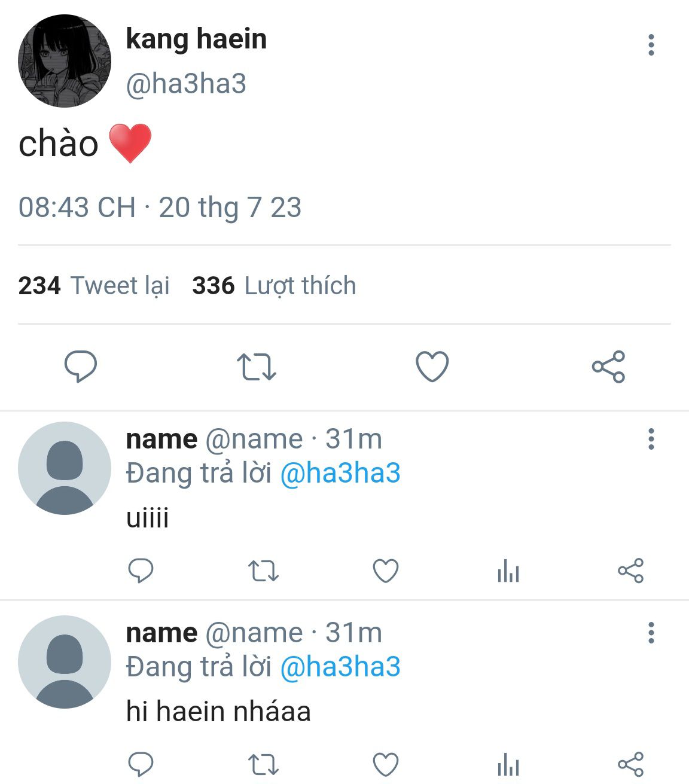Screen dimensions: 689x784
Task: View analytics for the "uiiii" reply
Action: pyautogui.click(x=508, y=571)
